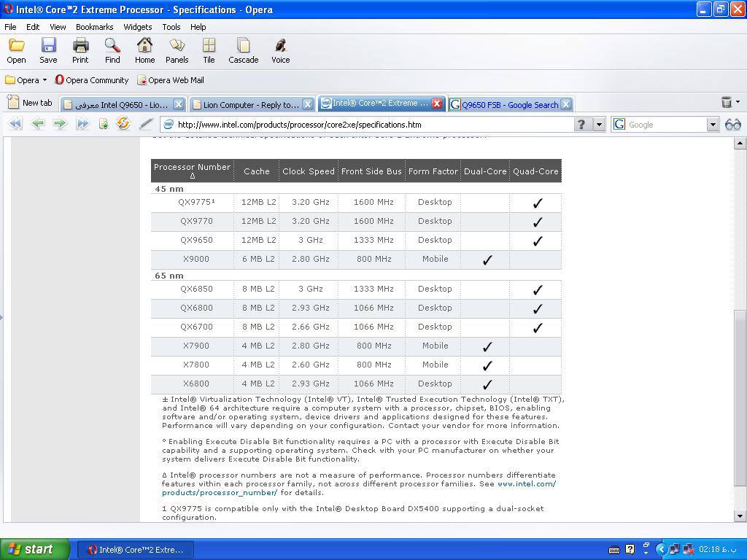The height and width of the screenshot is (560, 747).
Task: Go to Home page icon
Action: click(144, 51)
